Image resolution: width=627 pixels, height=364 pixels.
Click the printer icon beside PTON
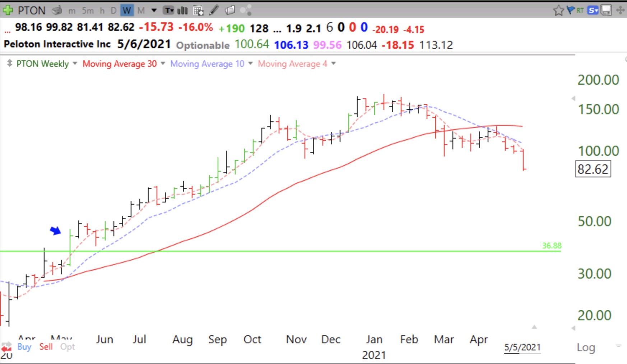pos(57,10)
